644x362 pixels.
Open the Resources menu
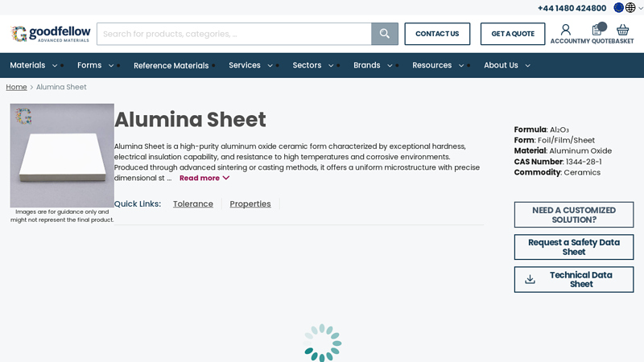pos(431,65)
